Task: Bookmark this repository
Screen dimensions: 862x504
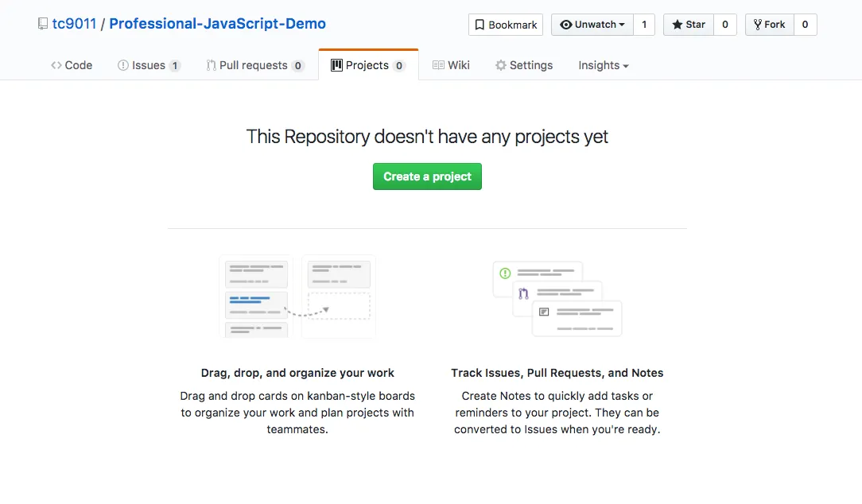Action: (x=506, y=25)
